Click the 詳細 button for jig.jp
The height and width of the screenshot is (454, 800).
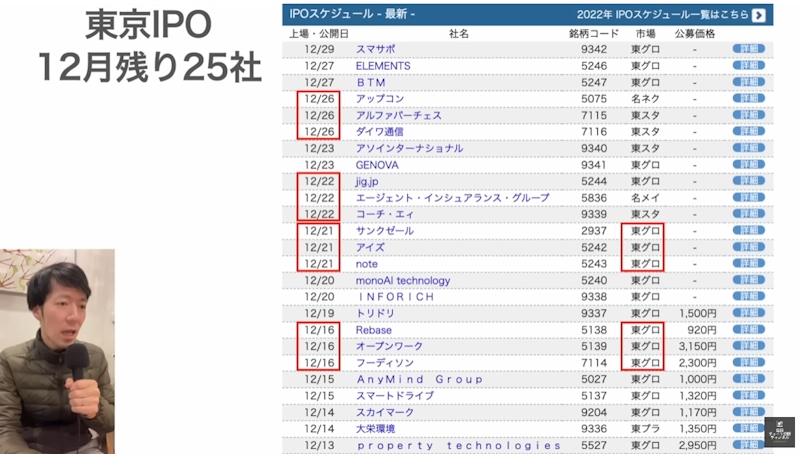748,181
